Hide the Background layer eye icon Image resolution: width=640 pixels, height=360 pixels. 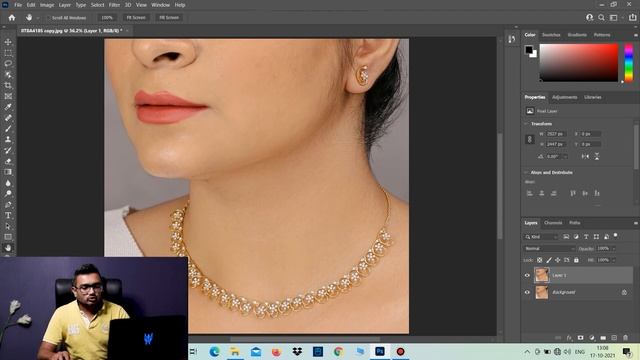coord(527,292)
